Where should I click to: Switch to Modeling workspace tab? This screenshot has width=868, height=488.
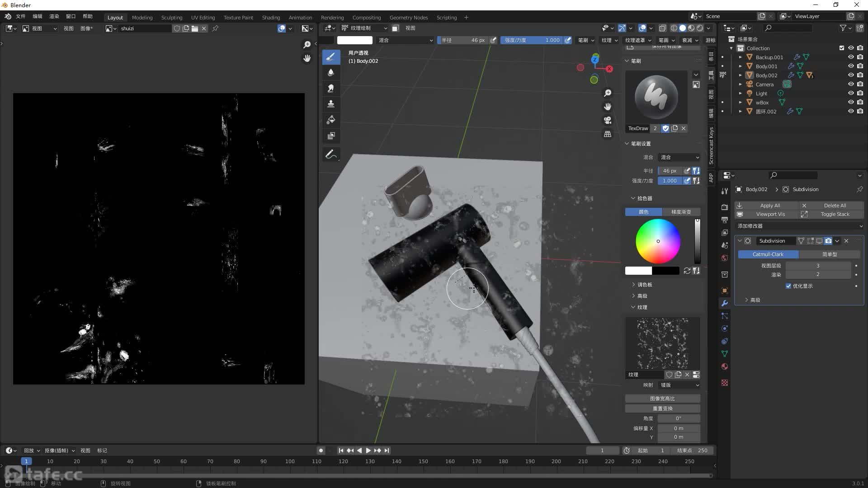click(x=142, y=18)
